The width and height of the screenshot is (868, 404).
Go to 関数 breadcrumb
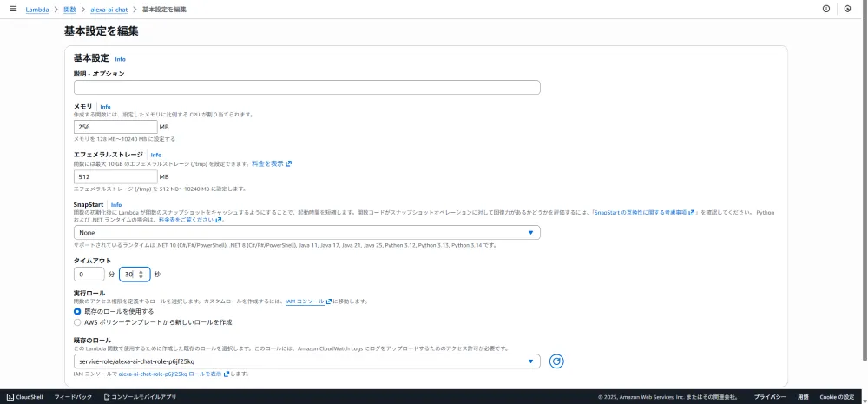pyautogui.click(x=69, y=10)
